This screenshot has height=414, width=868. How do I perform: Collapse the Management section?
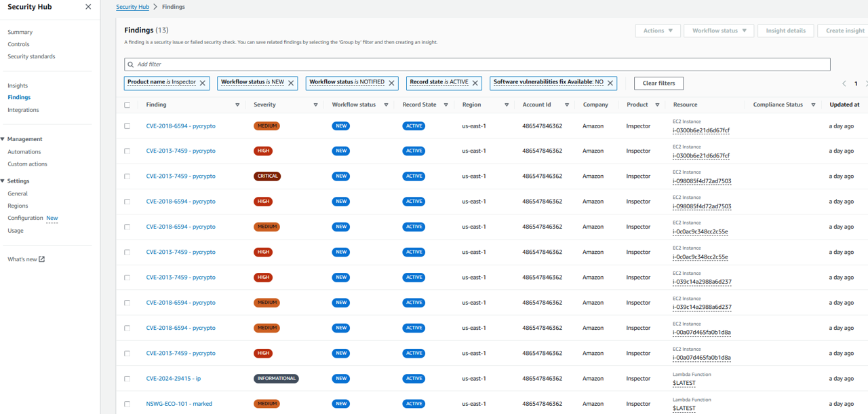[3, 139]
